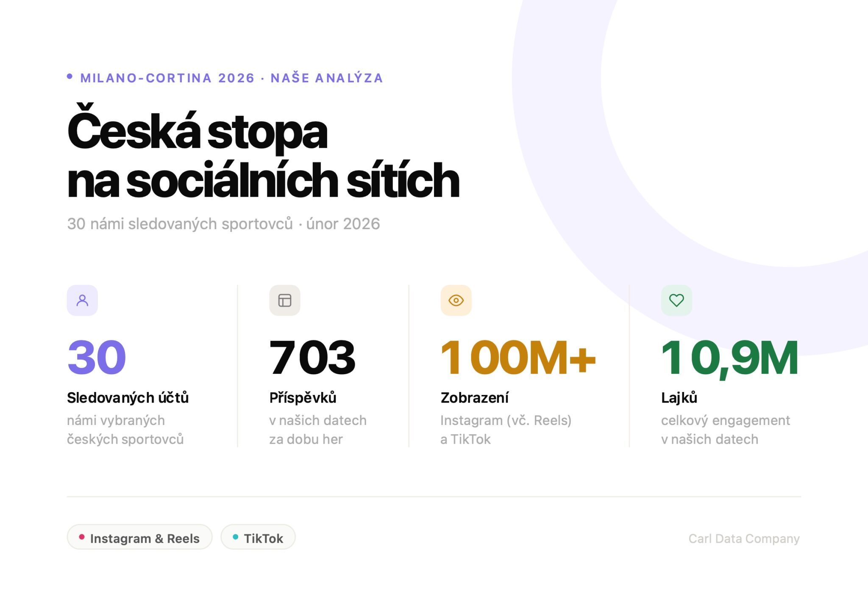Click the green heart likes icon

click(676, 300)
